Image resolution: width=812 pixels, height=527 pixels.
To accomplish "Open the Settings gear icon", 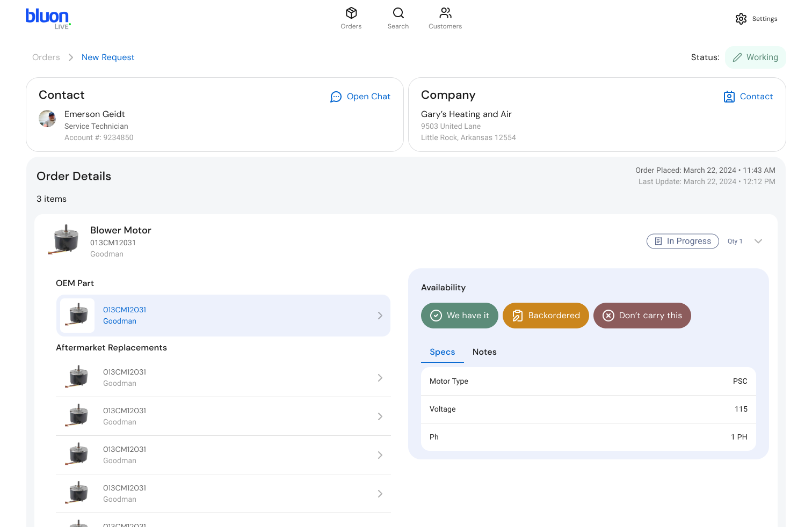I will click(741, 19).
